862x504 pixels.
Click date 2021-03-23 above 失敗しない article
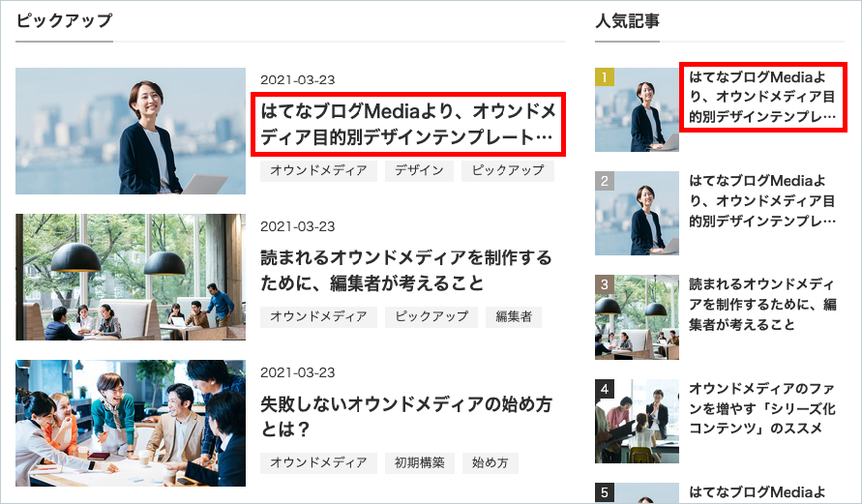pos(297,372)
